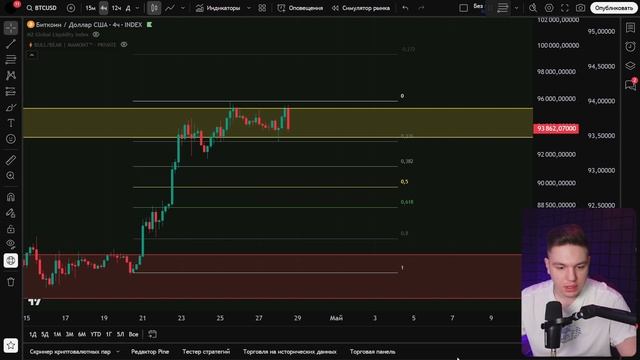This screenshot has width=640, height=360.
Task: Open Оповещения alerts dialog
Action: click(x=300, y=8)
